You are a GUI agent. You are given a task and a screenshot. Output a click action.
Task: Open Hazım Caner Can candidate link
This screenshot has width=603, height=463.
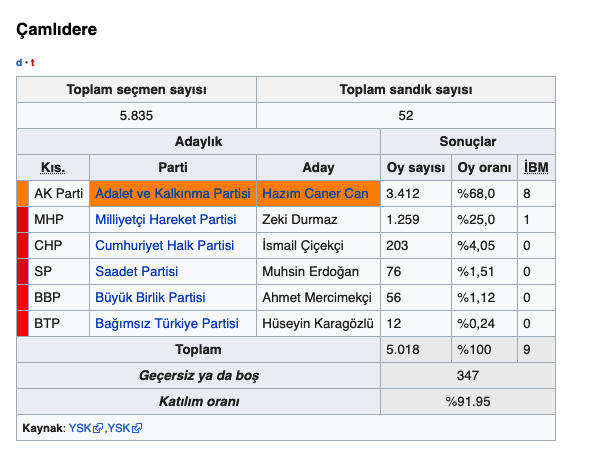[315, 193]
